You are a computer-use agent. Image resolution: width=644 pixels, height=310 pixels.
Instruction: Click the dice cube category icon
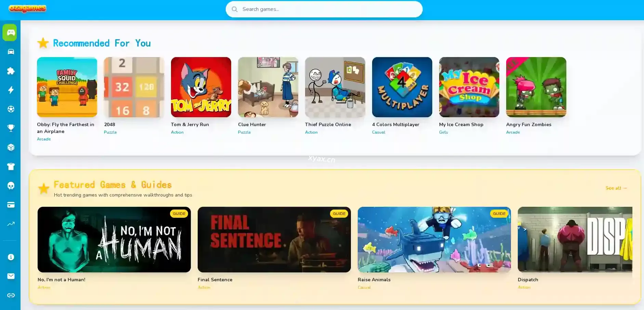click(x=11, y=147)
